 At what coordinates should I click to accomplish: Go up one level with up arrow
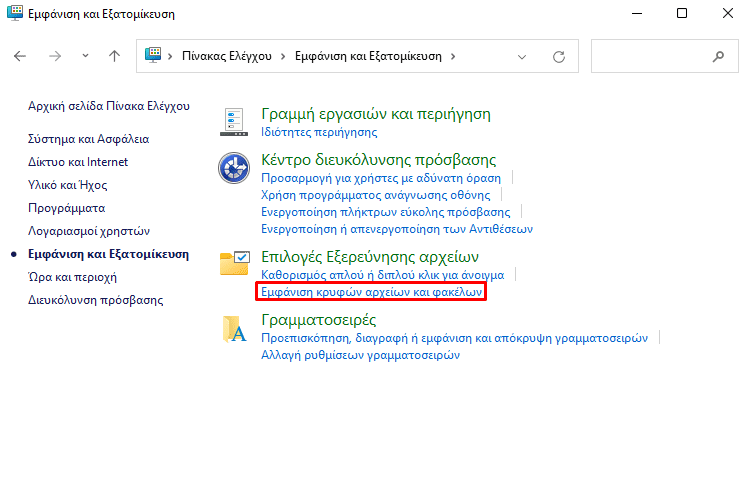tap(114, 56)
